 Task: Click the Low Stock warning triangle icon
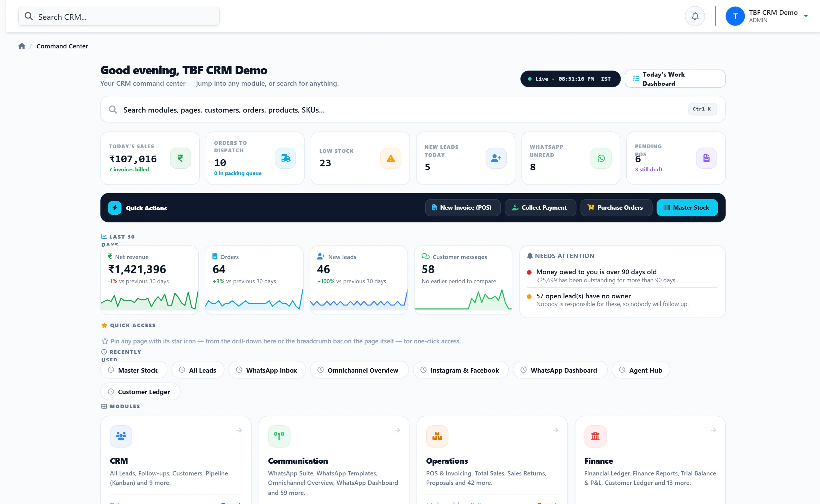(x=391, y=158)
